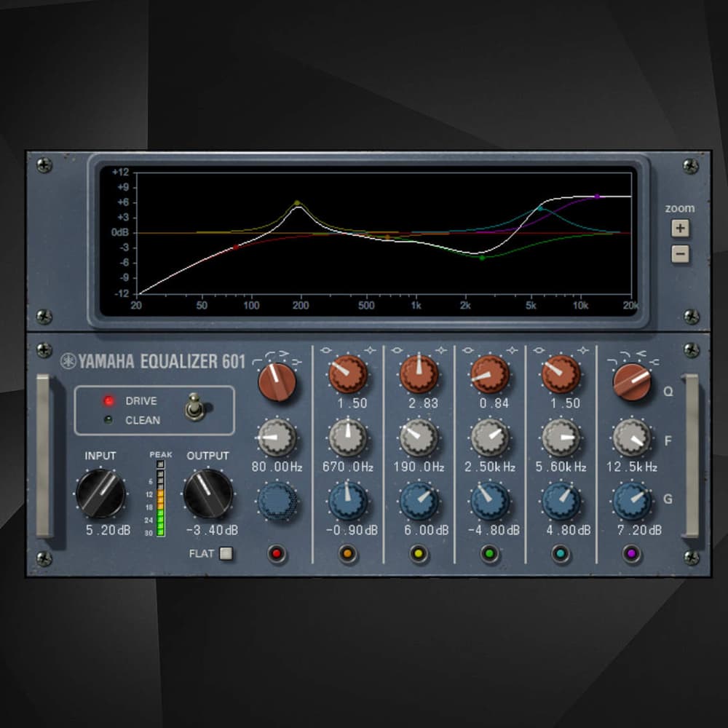Click the 80.00Hz value readout
Viewport: 728px width, 728px height.
277,467
